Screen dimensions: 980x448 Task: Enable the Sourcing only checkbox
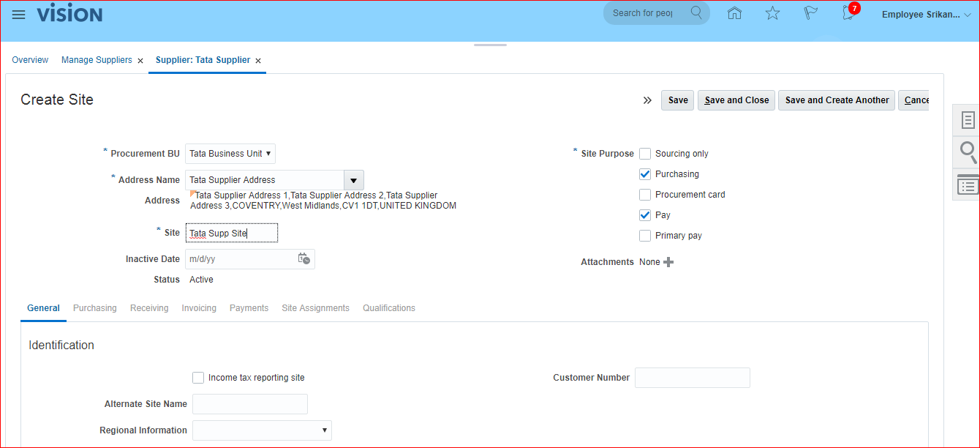point(645,154)
